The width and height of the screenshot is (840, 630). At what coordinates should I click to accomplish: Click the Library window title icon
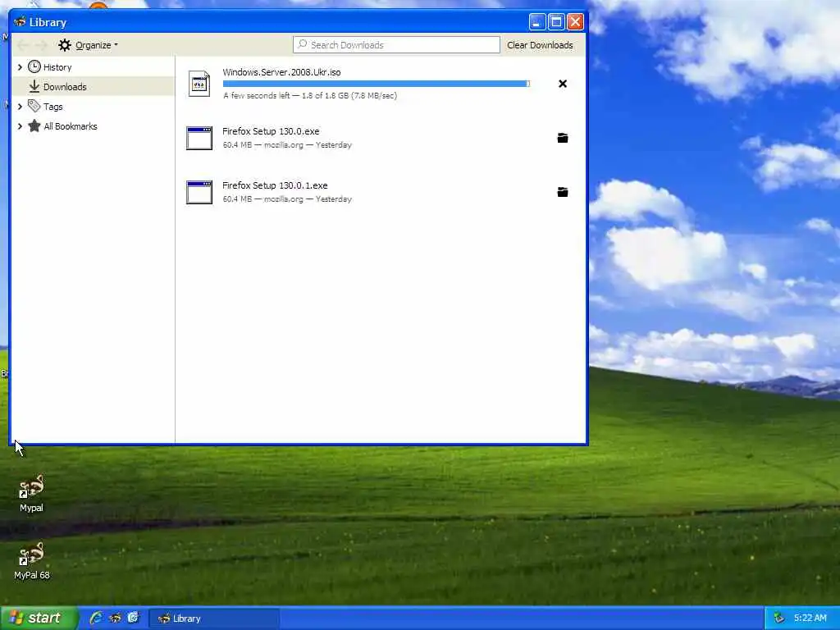pyautogui.click(x=21, y=22)
